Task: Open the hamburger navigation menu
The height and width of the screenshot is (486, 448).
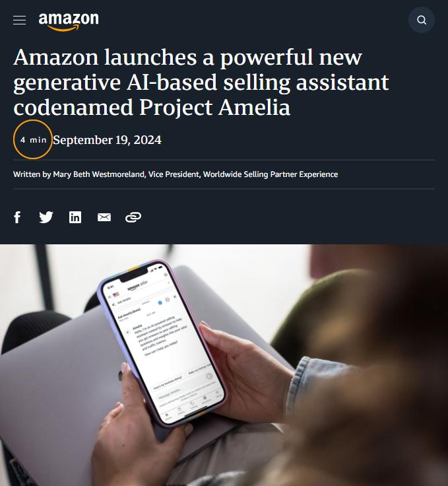Action: [x=19, y=20]
